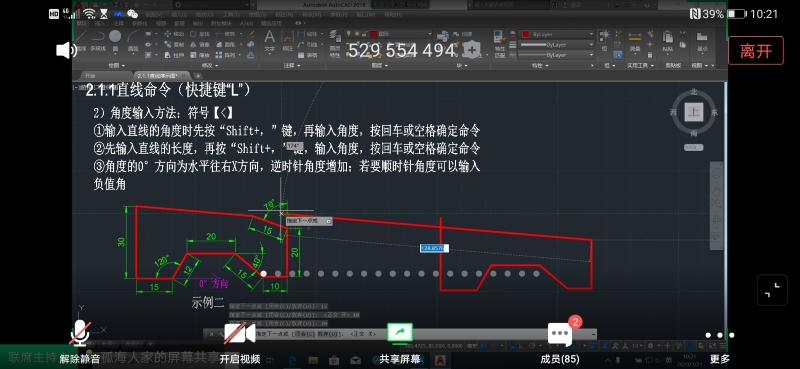Leave the meeting with 离开 button

[x=756, y=51]
